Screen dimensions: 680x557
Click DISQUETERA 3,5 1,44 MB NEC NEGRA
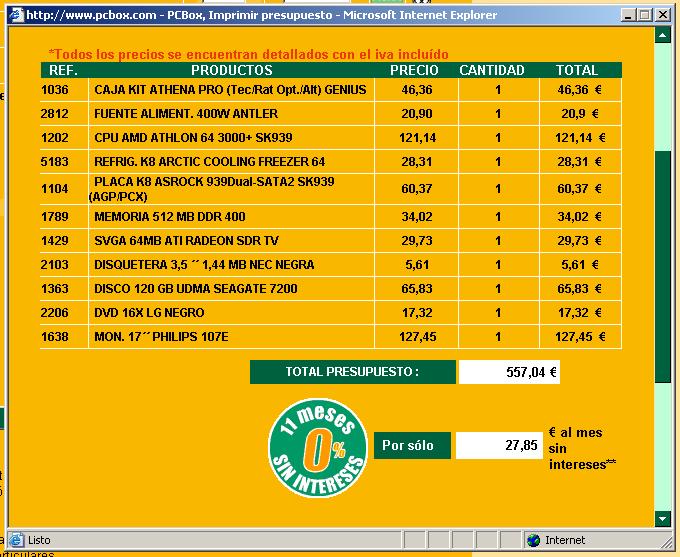[204, 265]
